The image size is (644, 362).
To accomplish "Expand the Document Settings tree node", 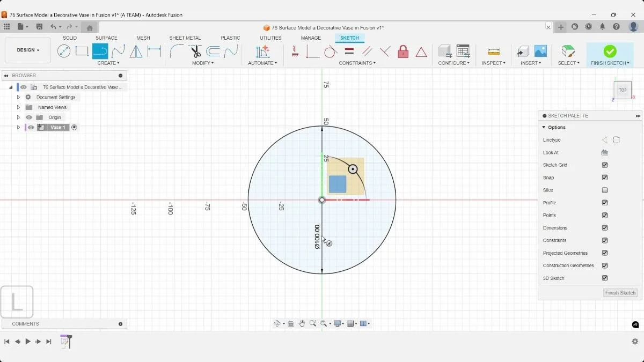I will pos(18,98).
